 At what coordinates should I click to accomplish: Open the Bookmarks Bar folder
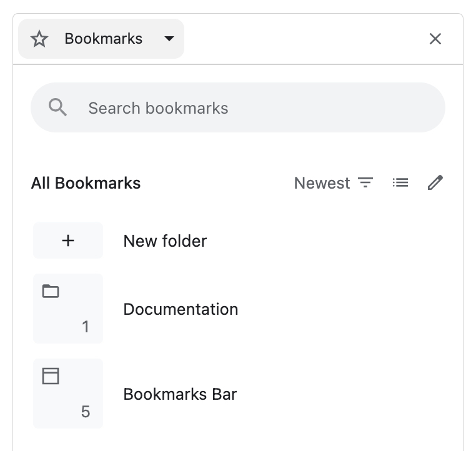pyautogui.click(x=238, y=394)
